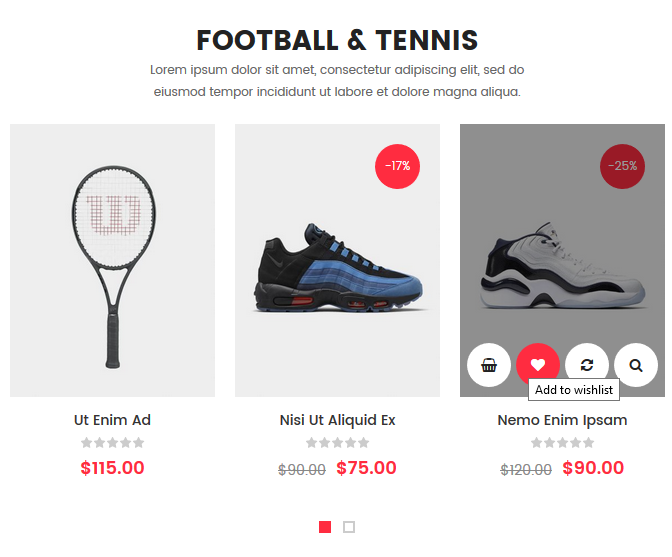Click the -17% discount badge

397,166
